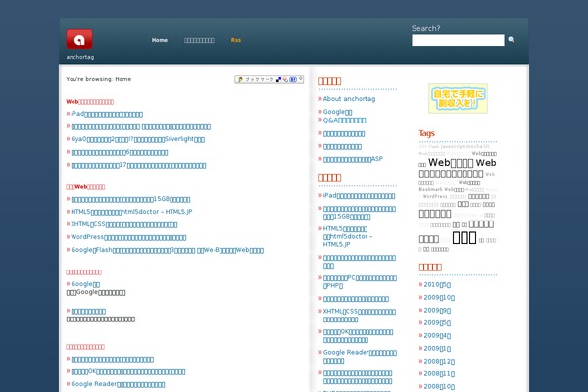Open the WordPress article link in main list
Image resolution: width=588 pixels, height=392 pixels.
click(128, 237)
